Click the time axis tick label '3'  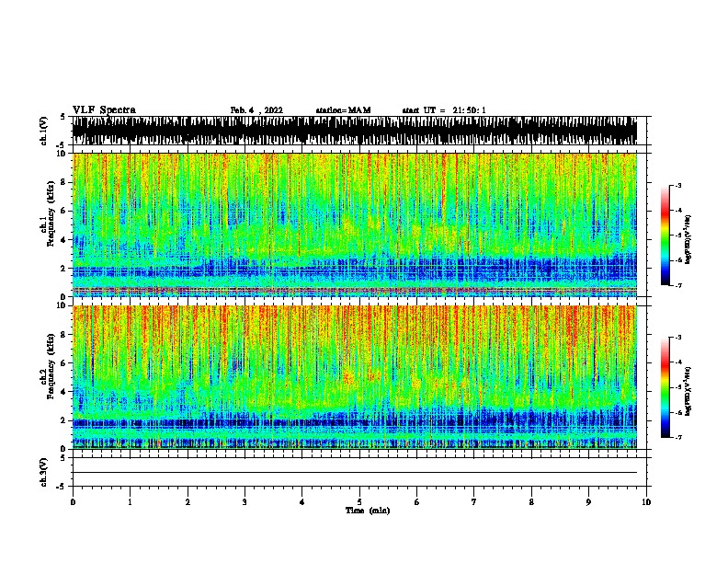(245, 502)
